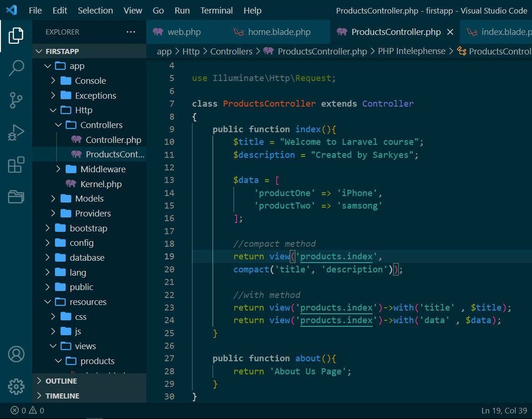532x419 pixels.
Task: Open the Selection menu
Action: pyautogui.click(x=95, y=11)
